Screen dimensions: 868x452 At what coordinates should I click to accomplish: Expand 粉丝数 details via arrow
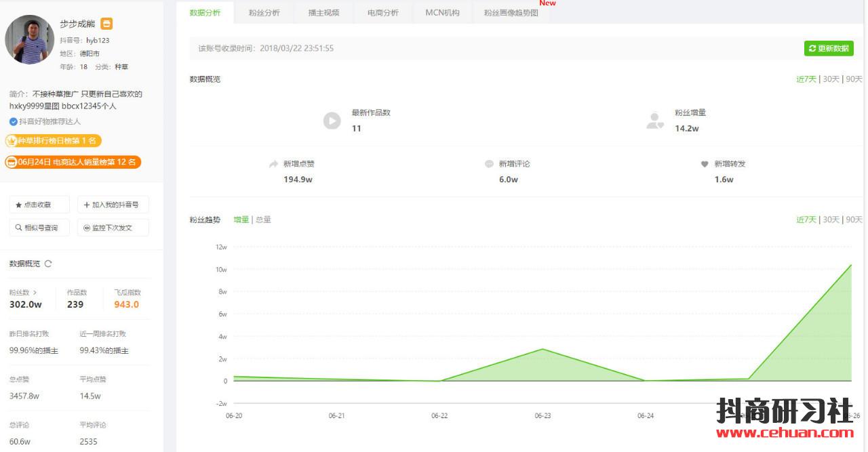35,293
